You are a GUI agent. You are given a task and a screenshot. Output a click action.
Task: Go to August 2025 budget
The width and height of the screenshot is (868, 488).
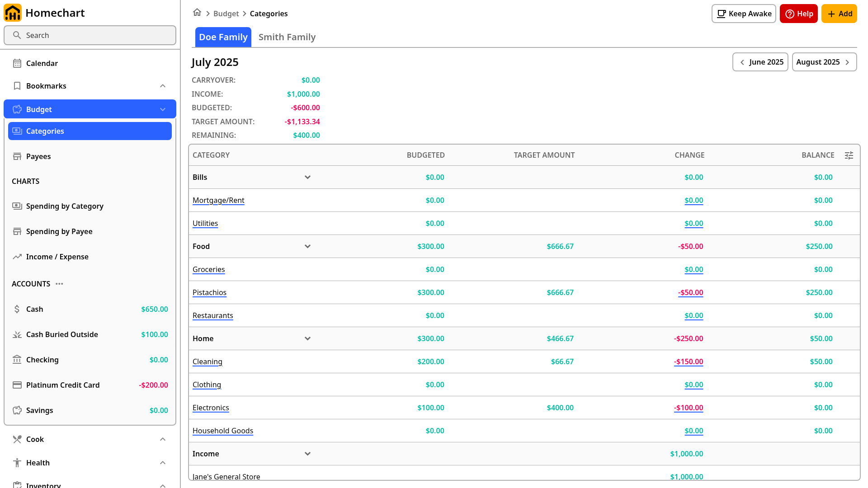[x=824, y=62]
